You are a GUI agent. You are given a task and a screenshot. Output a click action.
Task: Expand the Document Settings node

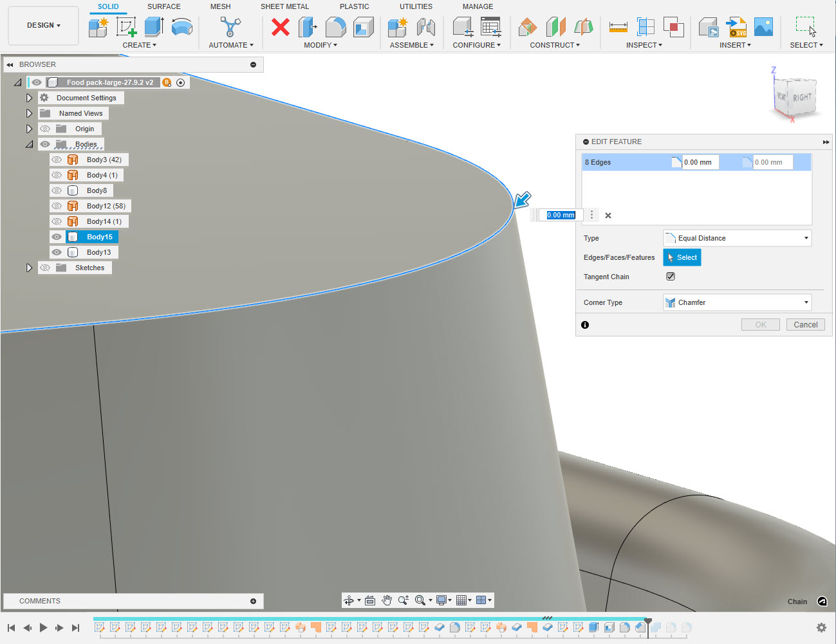click(x=29, y=98)
